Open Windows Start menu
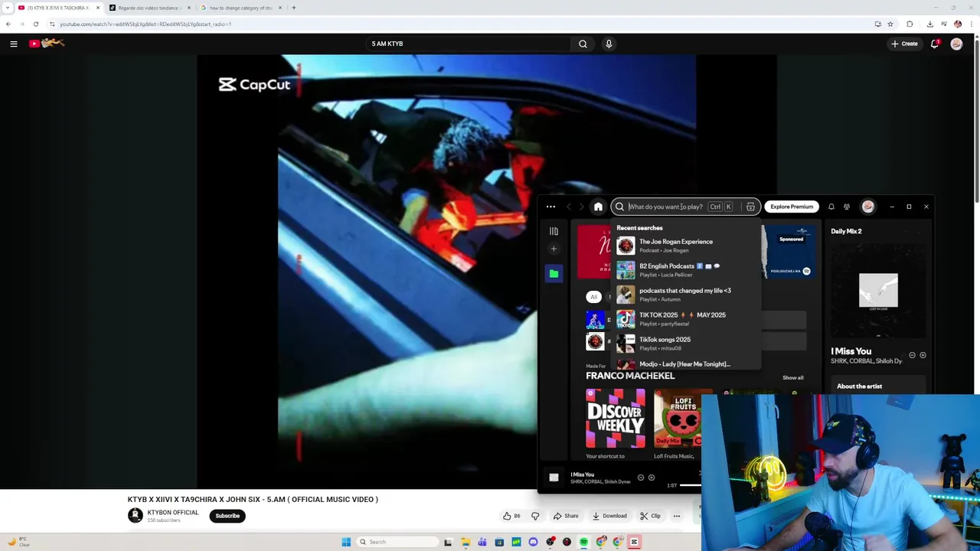The height and width of the screenshot is (551, 980). (x=346, y=542)
